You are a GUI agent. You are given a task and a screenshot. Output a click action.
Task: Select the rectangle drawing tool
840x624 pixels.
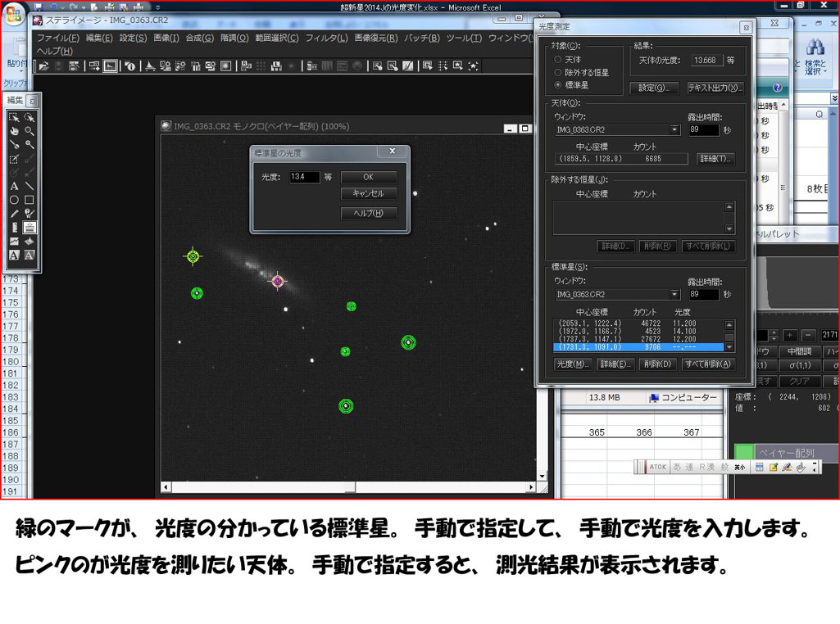30,200
